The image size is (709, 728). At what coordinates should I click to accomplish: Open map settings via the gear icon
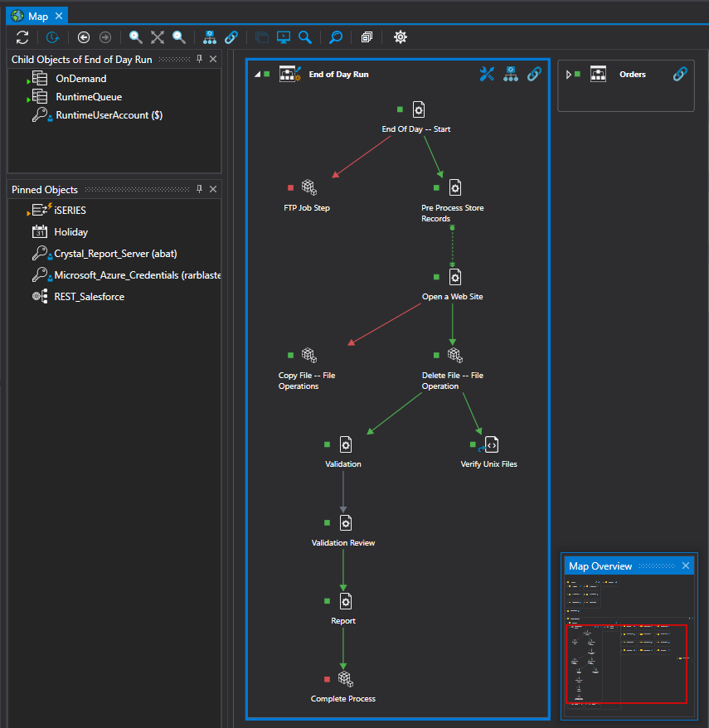400,37
